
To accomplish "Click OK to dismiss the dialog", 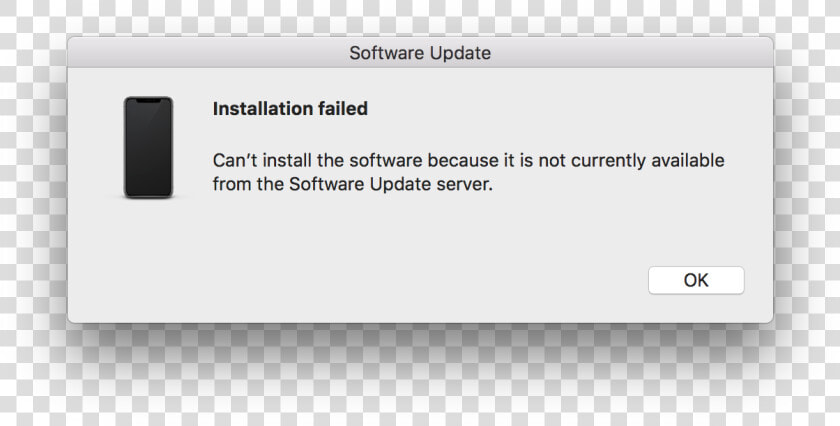I will 696,280.
